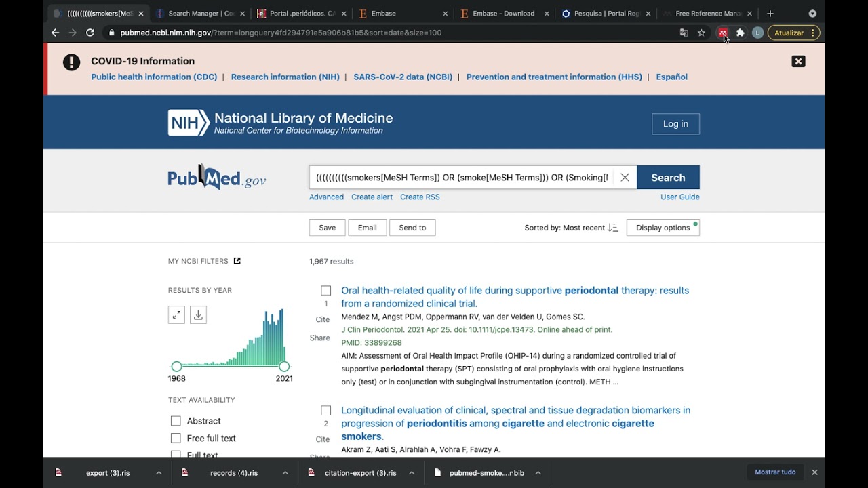Select the checkbox for result 1

tap(326, 291)
